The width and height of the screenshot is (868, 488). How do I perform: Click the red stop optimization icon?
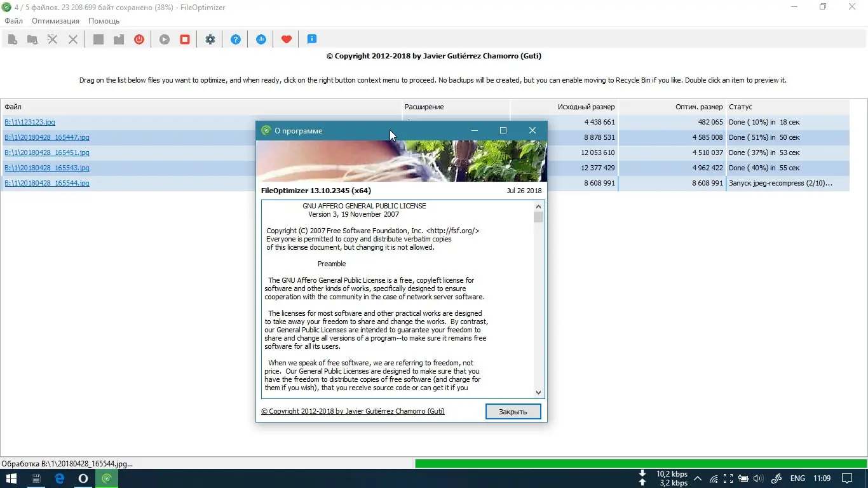[185, 39]
